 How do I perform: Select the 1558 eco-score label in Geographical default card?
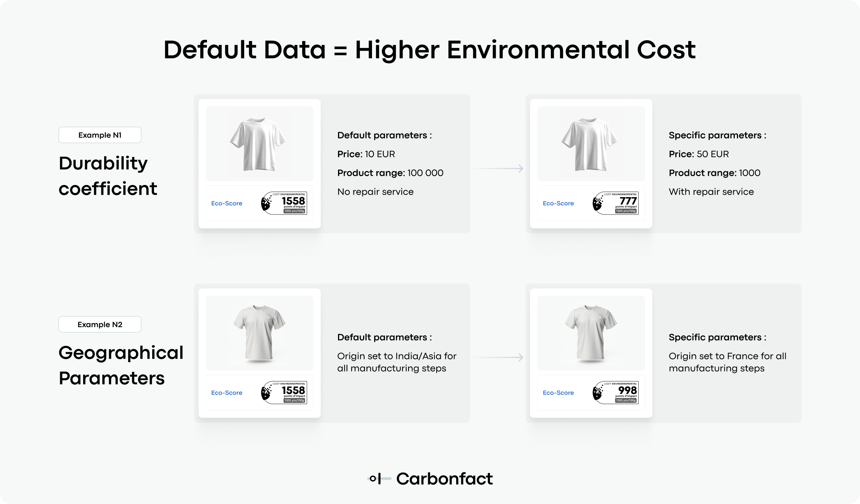284,392
